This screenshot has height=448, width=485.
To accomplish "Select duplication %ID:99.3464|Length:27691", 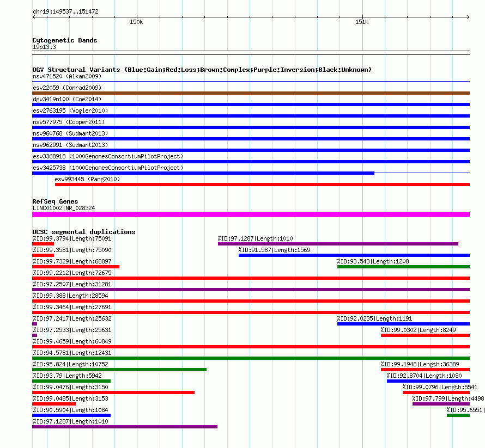I will (x=72, y=307).
